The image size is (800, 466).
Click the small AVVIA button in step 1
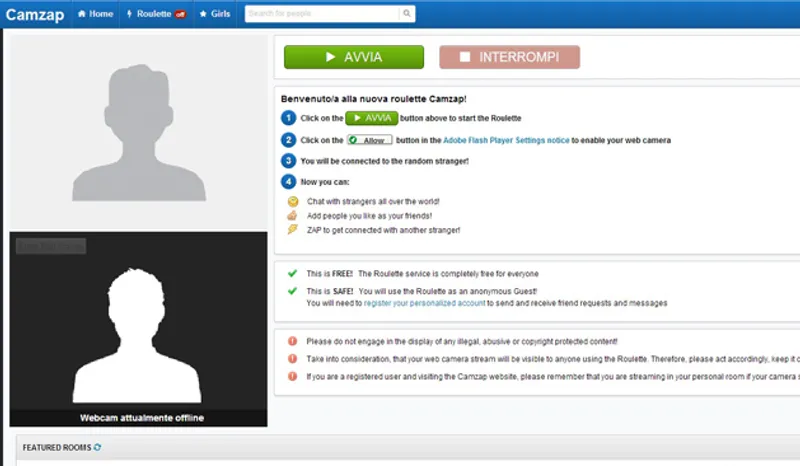click(x=371, y=118)
